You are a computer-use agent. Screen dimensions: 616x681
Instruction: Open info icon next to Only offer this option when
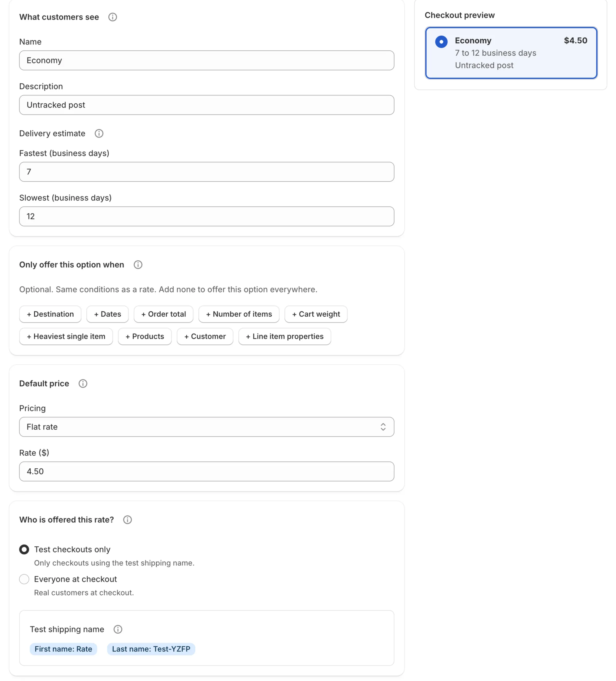click(x=138, y=264)
